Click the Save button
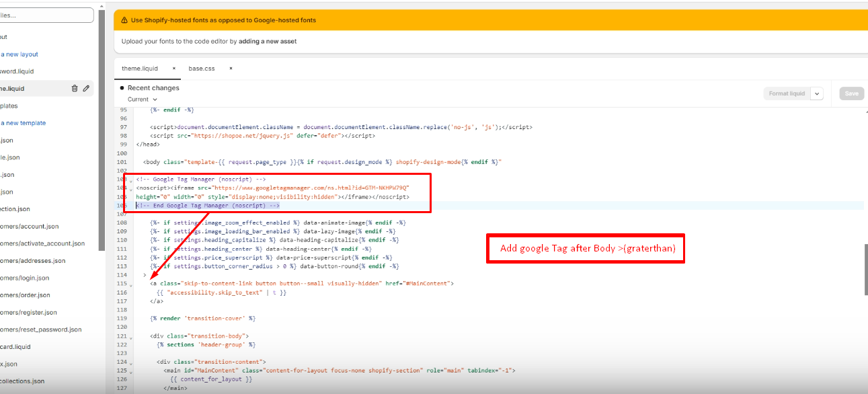The height and width of the screenshot is (394, 868). (851, 93)
